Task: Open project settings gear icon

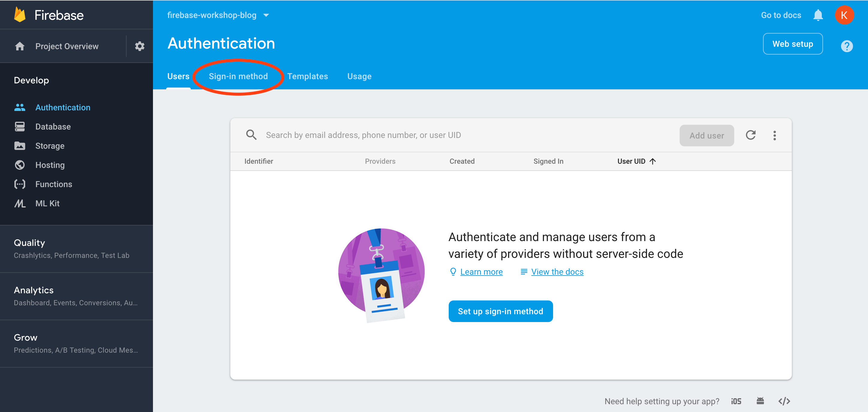Action: (139, 46)
